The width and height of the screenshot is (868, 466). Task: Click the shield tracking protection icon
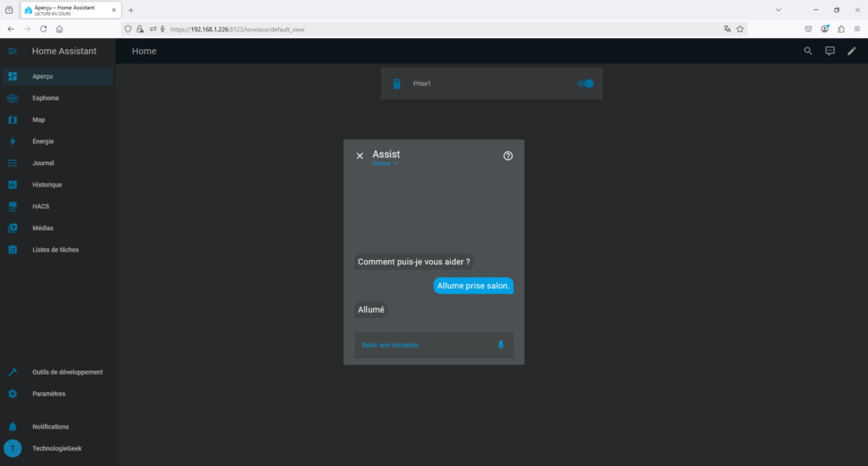pos(128,30)
